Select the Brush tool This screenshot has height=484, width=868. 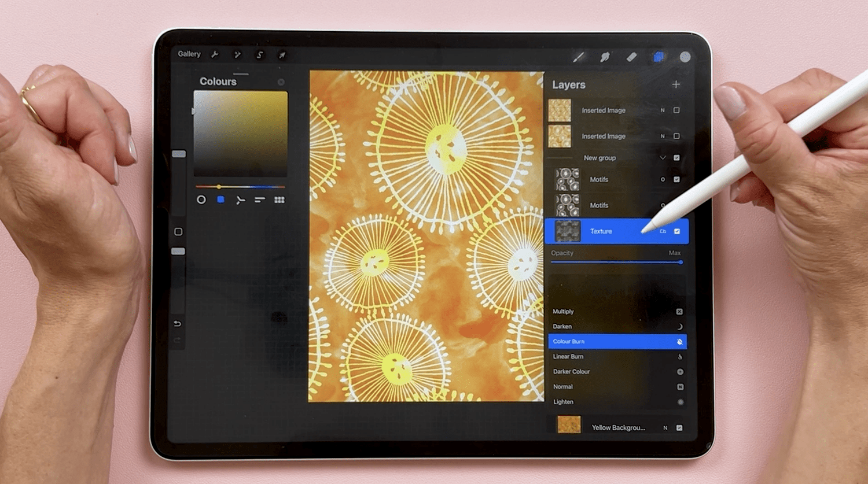[578, 57]
